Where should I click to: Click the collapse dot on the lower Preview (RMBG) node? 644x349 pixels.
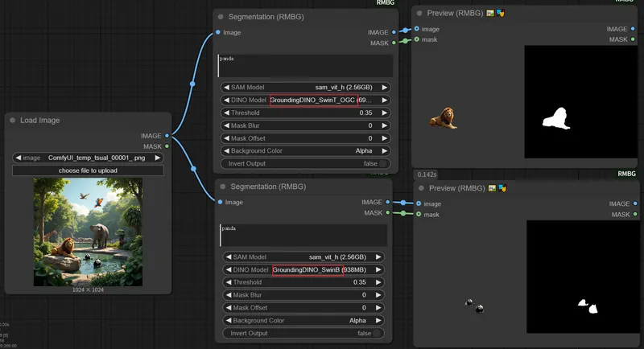pos(422,188)
